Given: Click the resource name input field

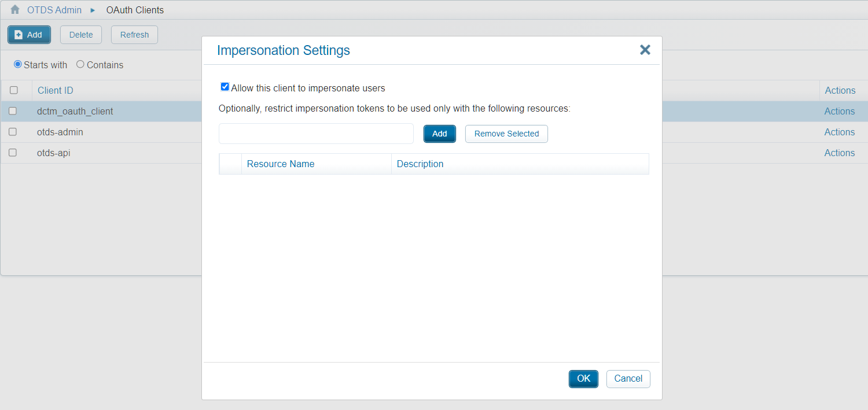Looking at the screenshot, I should click(316, 134).
